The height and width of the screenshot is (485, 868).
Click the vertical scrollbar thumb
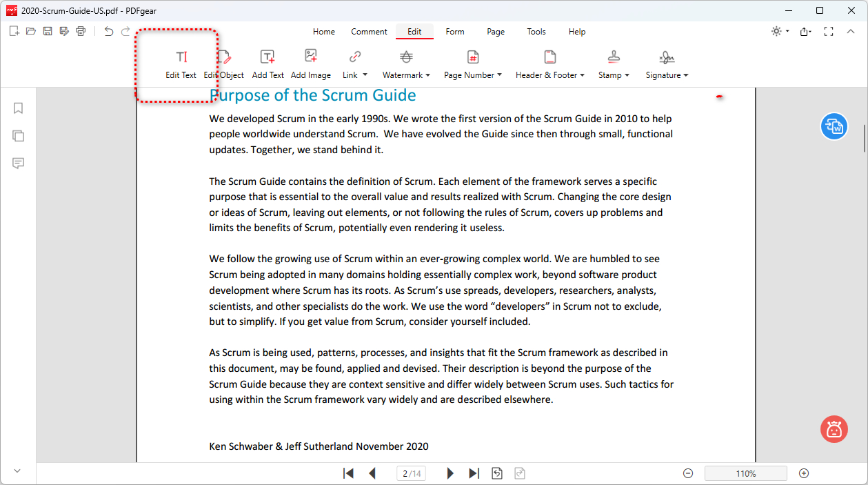pyautogui.click(x=865, y=137)
